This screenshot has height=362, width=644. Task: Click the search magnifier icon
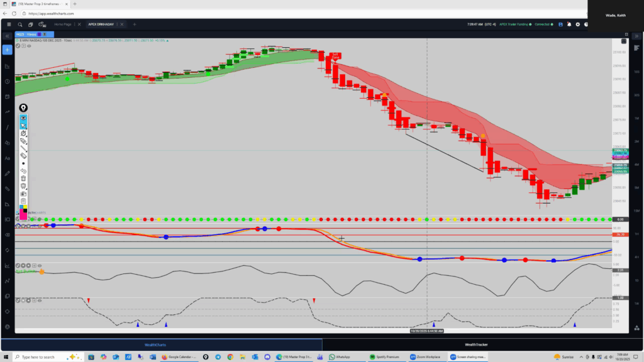[21, 24]
